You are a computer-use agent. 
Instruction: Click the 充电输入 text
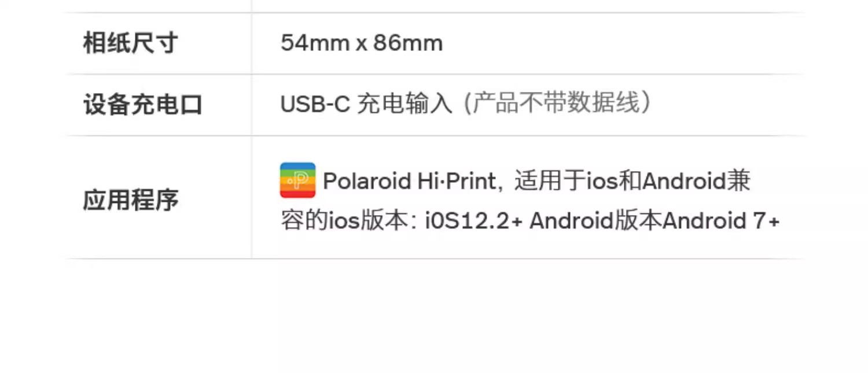(x=404, y=105)
